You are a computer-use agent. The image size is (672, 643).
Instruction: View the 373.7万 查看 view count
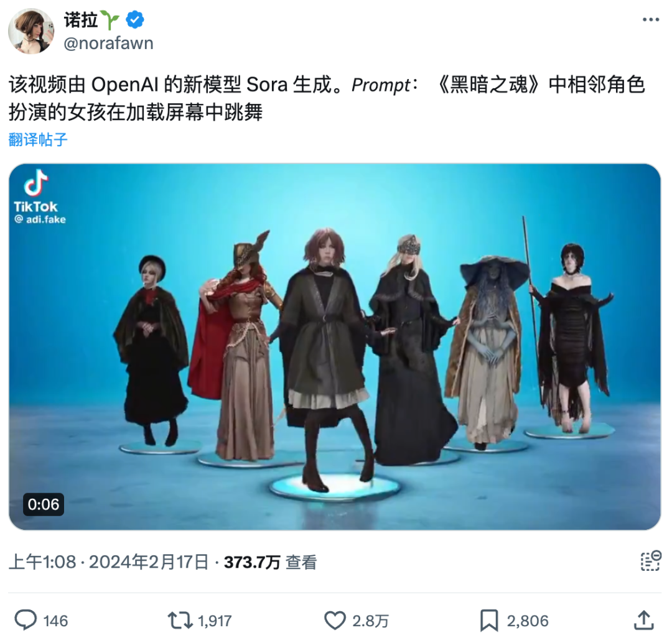coord(271,562)
